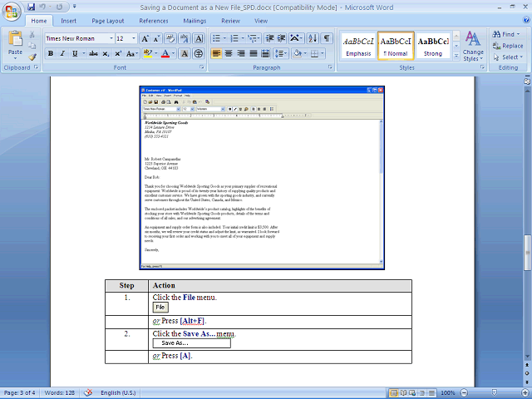Image resolution: width=532 pixels, height=399 pixels.
Task: Clear formatting with the eraser icon
Action: pyautogui.click(x=170, y=38)
